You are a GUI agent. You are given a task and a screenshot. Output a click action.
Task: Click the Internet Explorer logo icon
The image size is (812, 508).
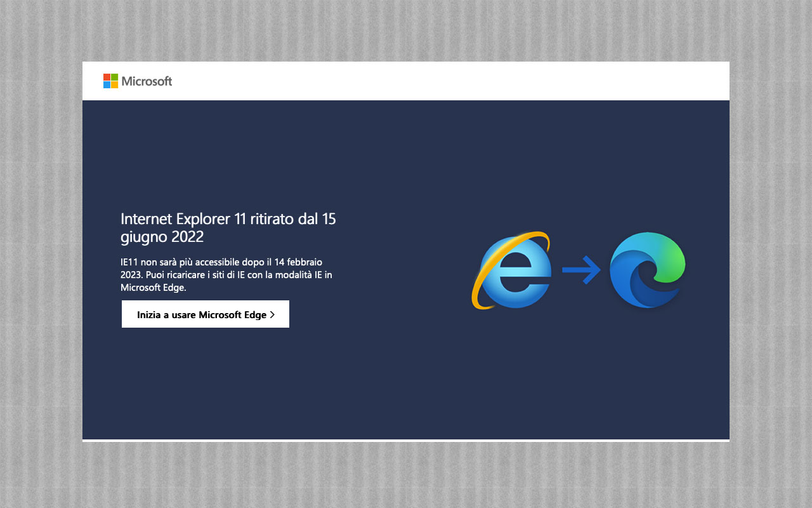[x=511, y=271]
